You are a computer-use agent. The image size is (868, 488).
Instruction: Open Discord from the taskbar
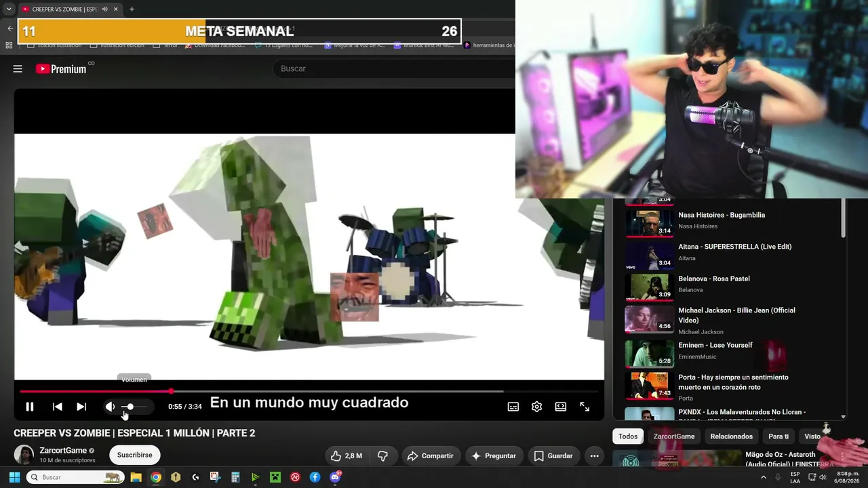point(335,477)
